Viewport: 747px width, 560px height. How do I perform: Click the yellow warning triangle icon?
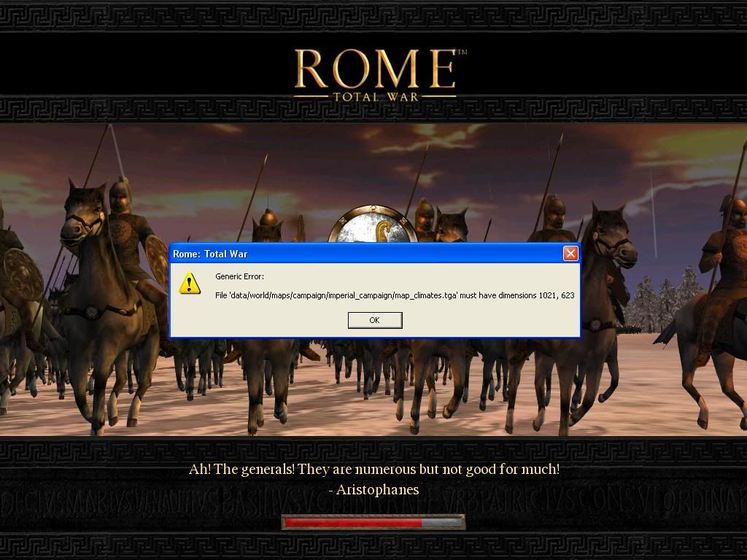pos(190,284)
